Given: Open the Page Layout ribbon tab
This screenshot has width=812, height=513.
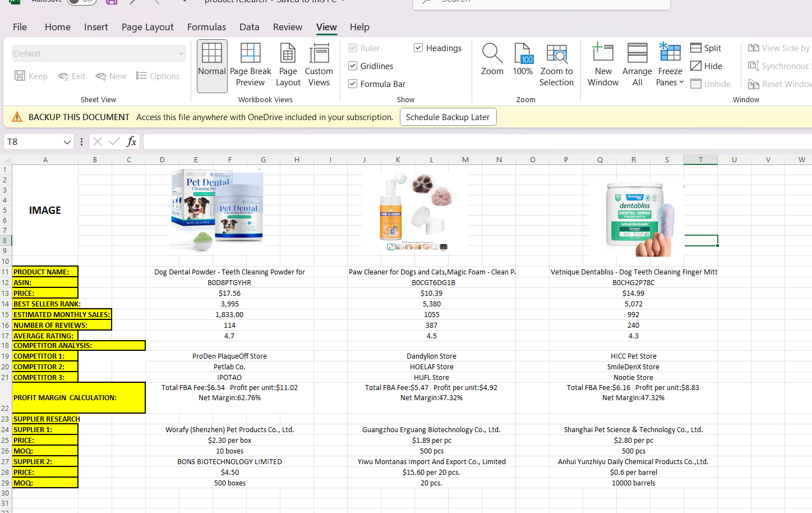Looking at the screenshot, I should (x=147, y=27).
